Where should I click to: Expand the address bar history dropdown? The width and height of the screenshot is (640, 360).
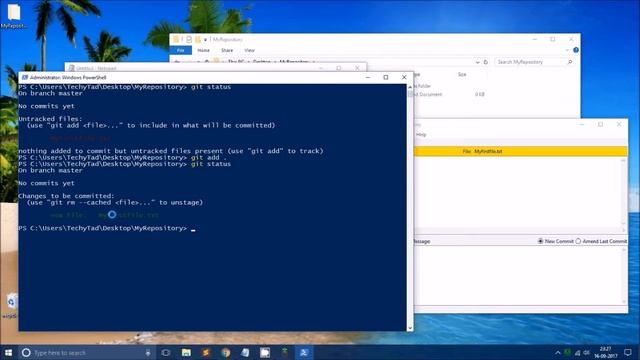(477, 62)
